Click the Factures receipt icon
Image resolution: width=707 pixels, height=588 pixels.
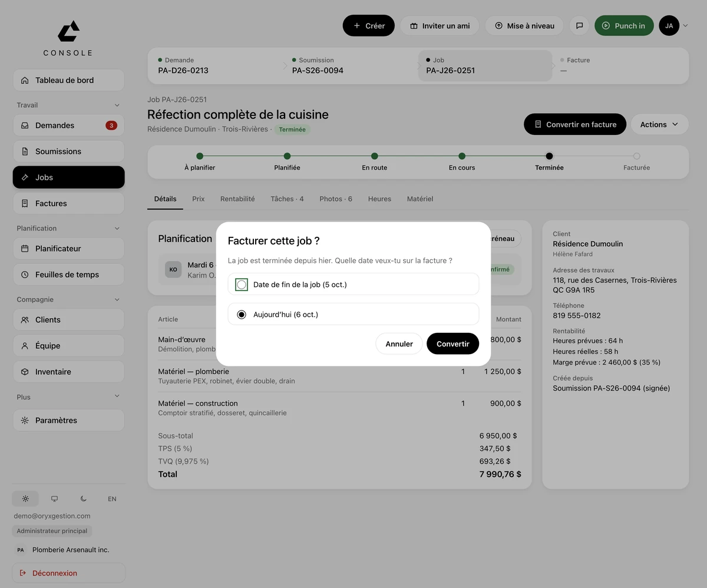point(25,203)
